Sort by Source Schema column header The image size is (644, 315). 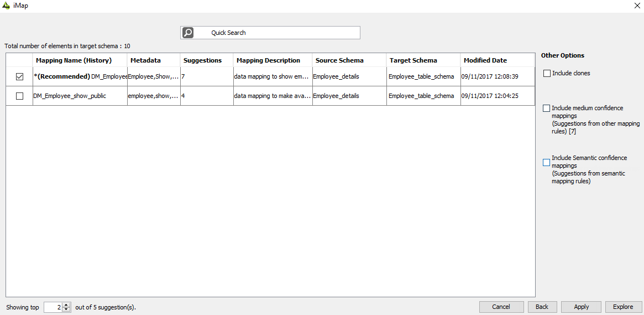[x=349, y=60]
